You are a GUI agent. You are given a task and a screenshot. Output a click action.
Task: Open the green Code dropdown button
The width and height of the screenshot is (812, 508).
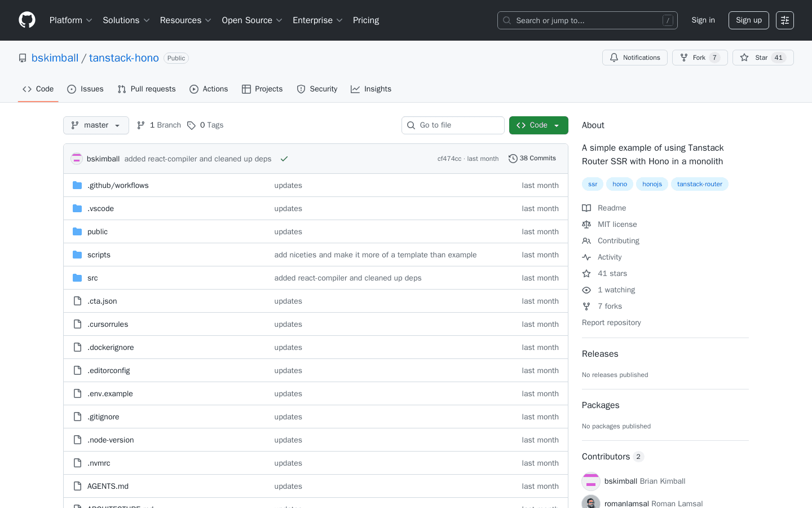539,125
